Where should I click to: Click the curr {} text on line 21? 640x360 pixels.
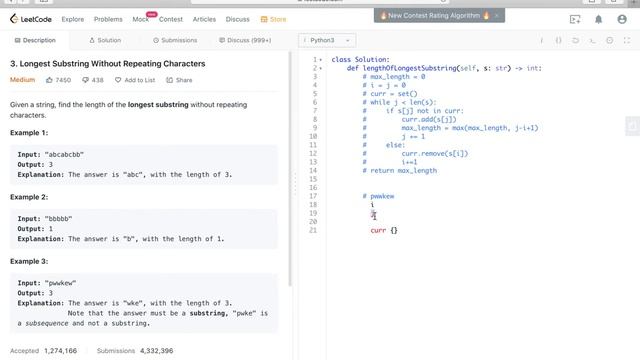tap(384, 230)
